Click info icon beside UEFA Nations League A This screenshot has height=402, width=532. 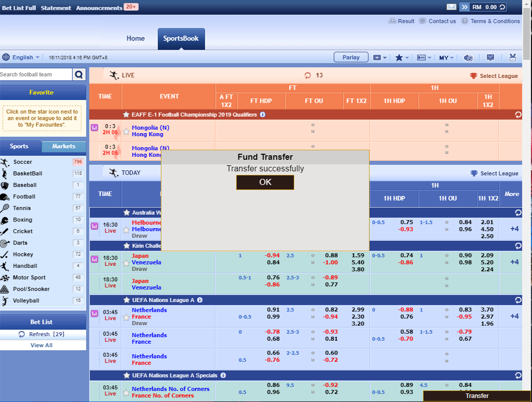pos(200,300)
